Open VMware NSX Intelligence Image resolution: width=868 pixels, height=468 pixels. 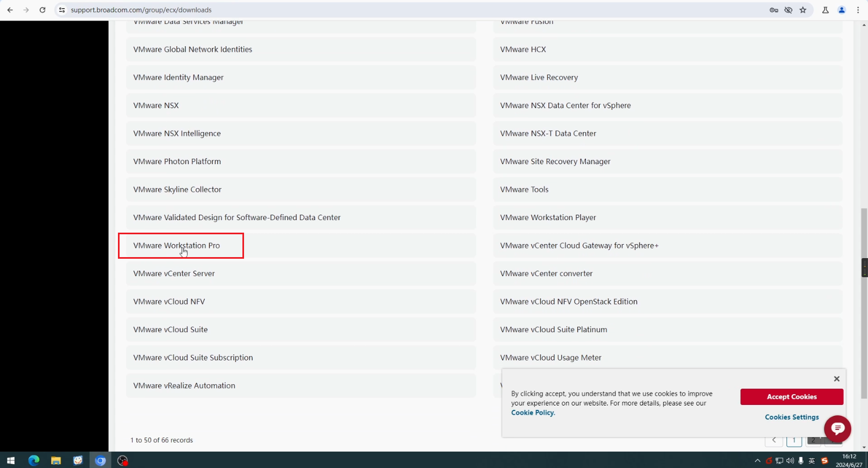point(301,134)
